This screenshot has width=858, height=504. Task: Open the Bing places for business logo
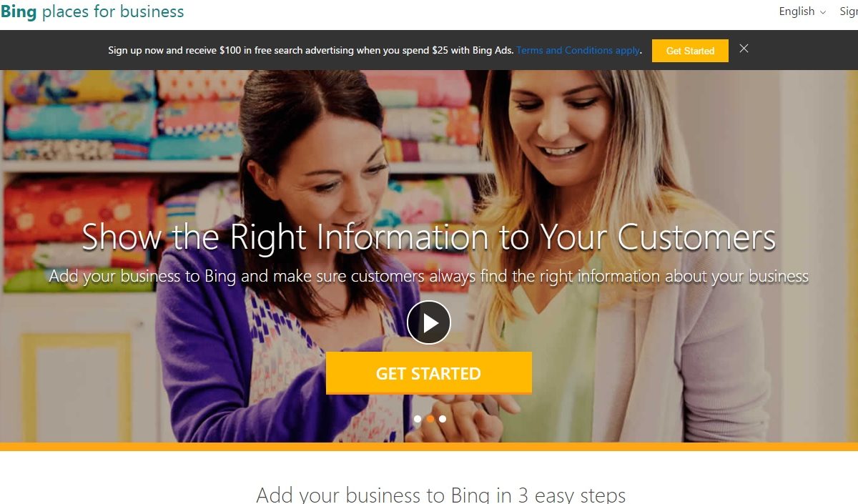(92, 11)
